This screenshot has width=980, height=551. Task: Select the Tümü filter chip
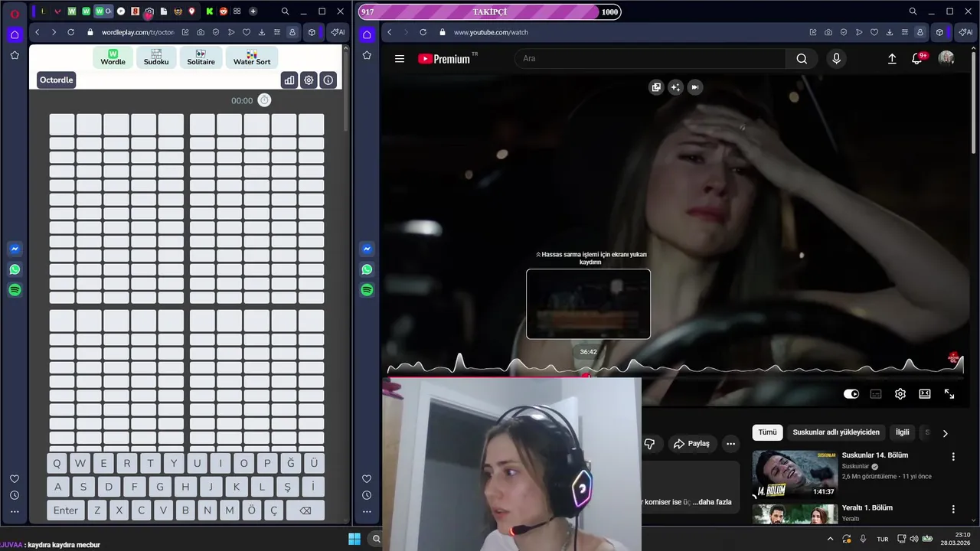pos(767,432)
